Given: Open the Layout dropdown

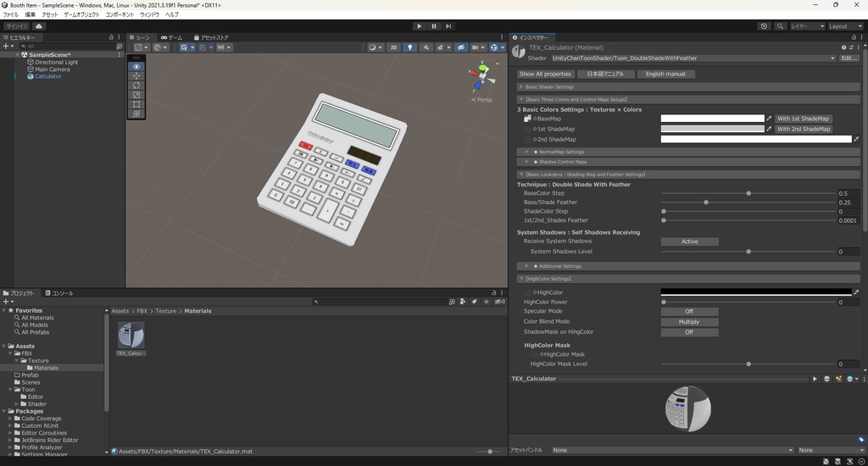Looking at the screenshot, I should [845, 26].
